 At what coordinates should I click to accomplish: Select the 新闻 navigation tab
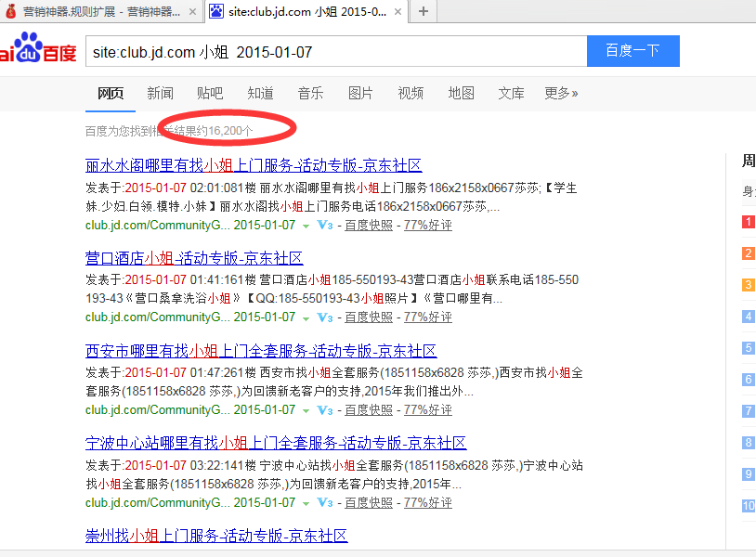[x=160, y=93]
